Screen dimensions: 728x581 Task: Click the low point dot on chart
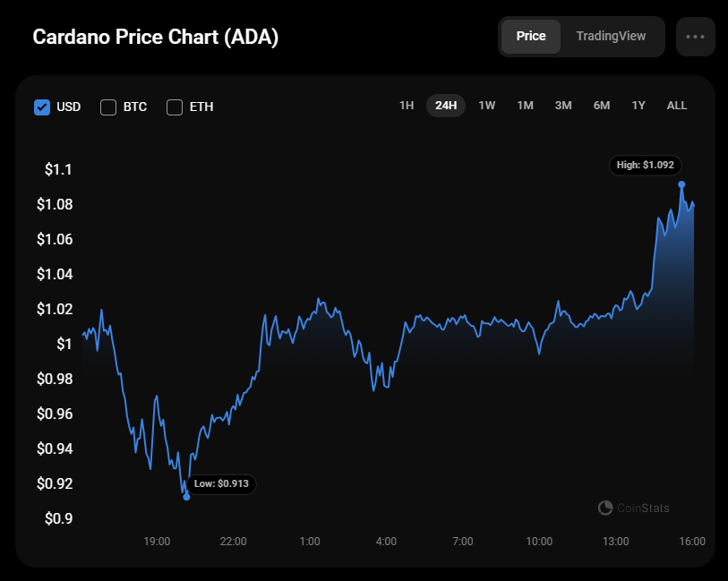[186, 496]
